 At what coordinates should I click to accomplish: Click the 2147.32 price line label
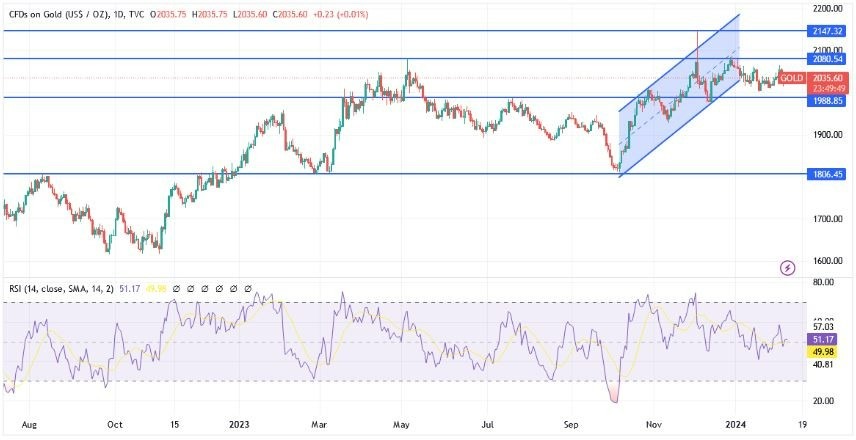[827, 32]
